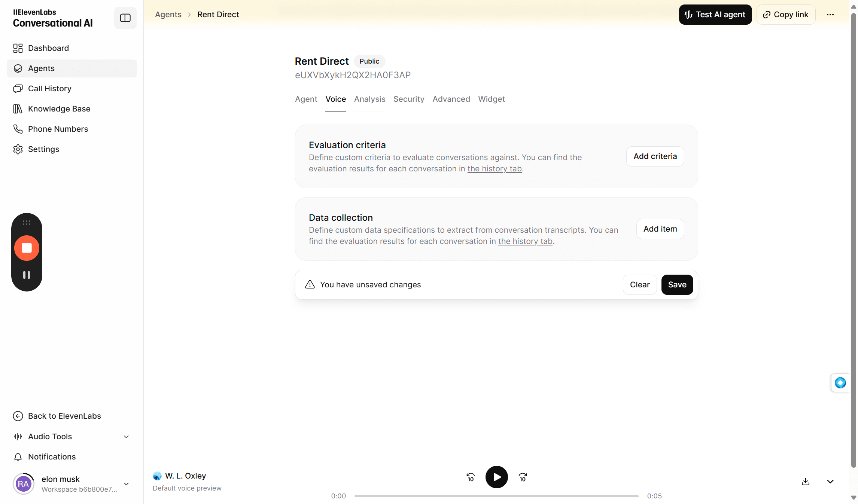Screen dimensions: 858x504
Task: Open the three-dot more options menu
Action: [x=830, y=15]
